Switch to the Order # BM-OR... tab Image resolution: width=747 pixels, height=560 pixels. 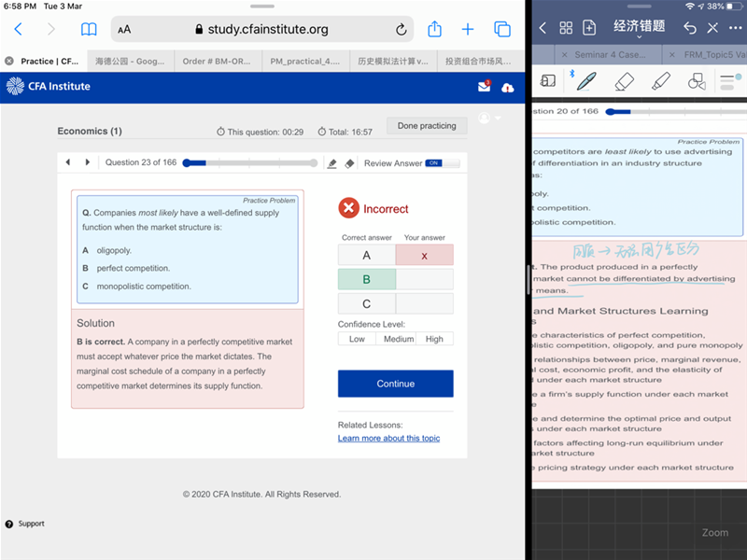217,61
